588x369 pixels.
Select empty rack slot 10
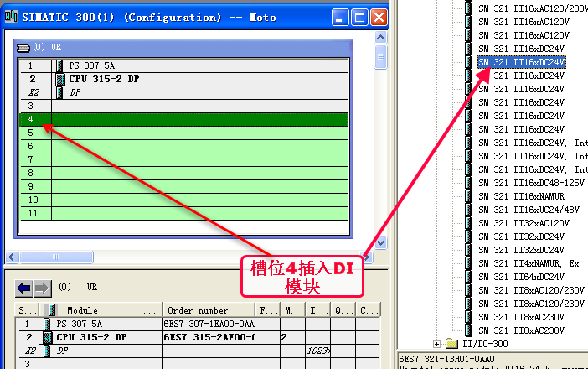pos(183,200)
